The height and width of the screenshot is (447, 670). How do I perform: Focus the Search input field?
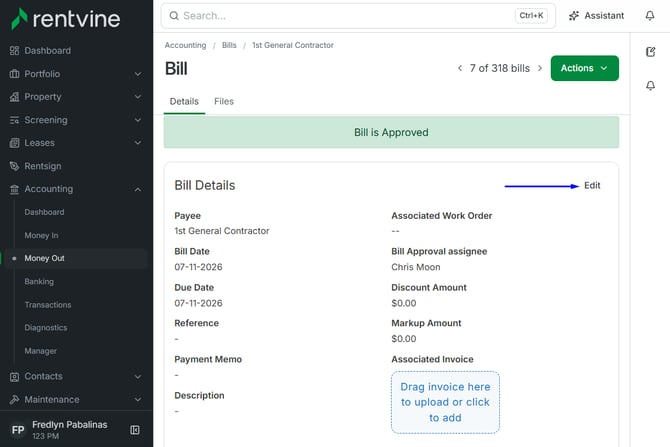pyautogui.click(x=358, y=16)
